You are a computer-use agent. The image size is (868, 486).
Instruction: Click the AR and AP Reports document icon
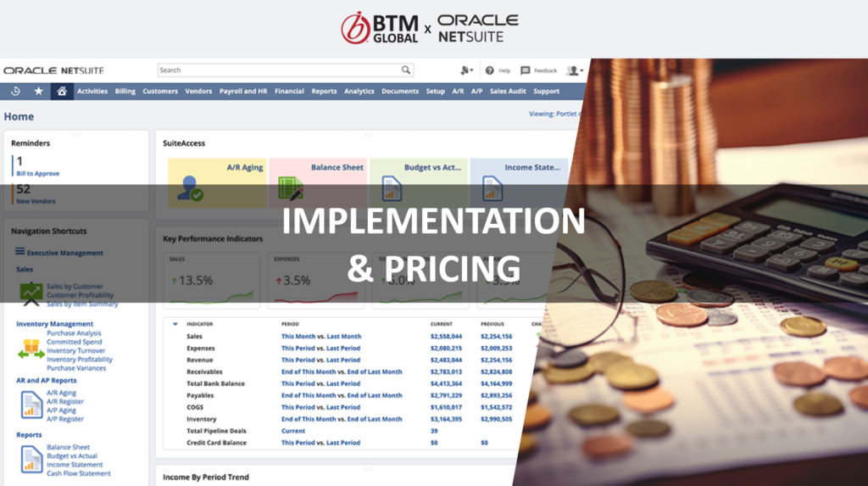coord(31,405)
